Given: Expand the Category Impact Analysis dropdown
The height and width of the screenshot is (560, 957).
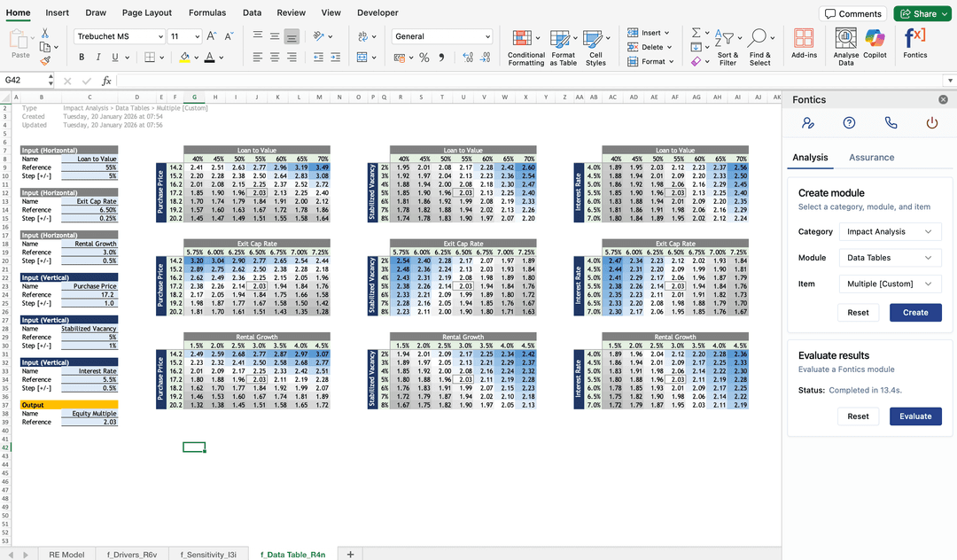Looking at the screenshot, I should pyautogui.click(x=890, y=232).
